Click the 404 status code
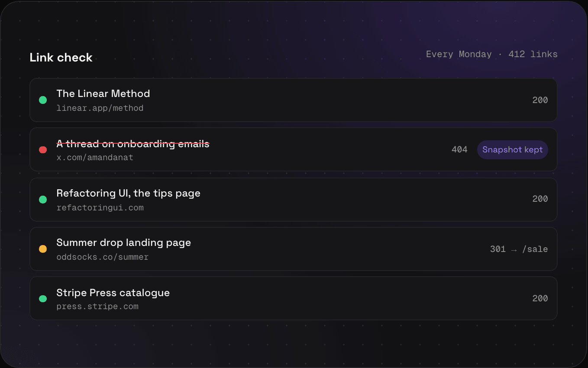The width and height of the screenshot is (588, 368). (x=459, y=150)
